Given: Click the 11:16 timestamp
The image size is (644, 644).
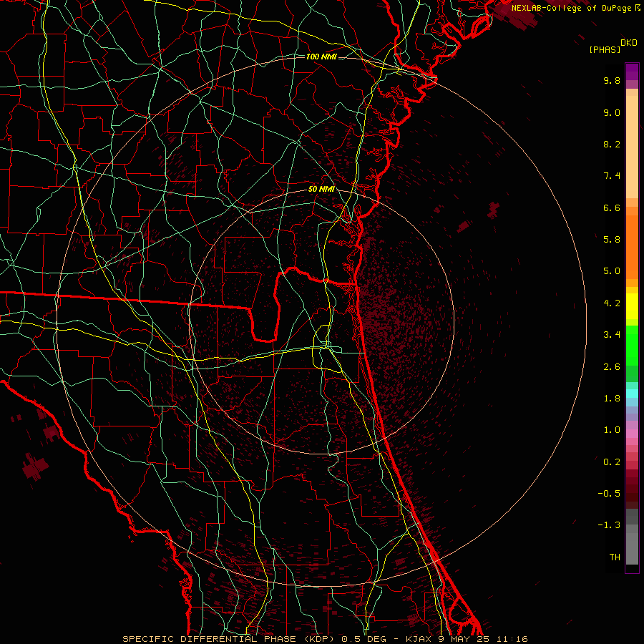Looking at the screenshot, I should pyautogui.click(x=512, y=639).
